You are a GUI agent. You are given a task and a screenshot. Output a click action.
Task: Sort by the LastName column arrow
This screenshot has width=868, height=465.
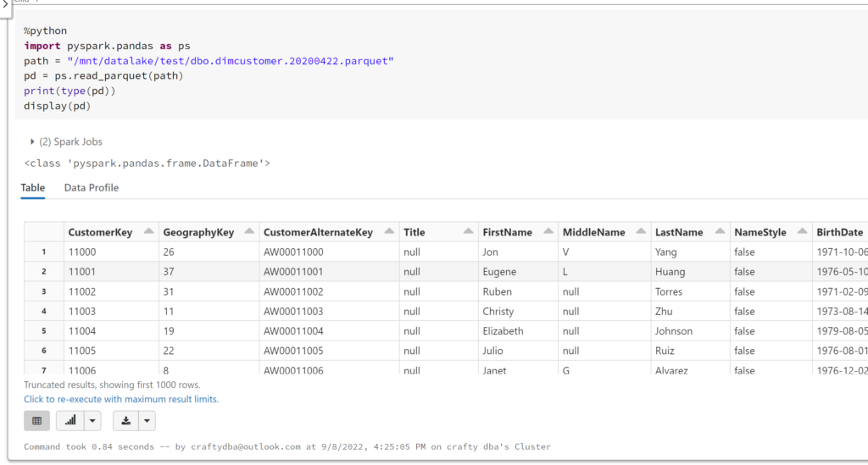tap(720, 231)
